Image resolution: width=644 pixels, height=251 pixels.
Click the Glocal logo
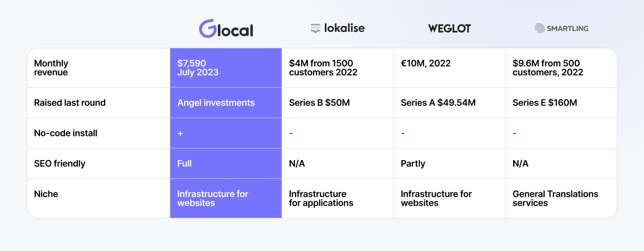point(226,29)
